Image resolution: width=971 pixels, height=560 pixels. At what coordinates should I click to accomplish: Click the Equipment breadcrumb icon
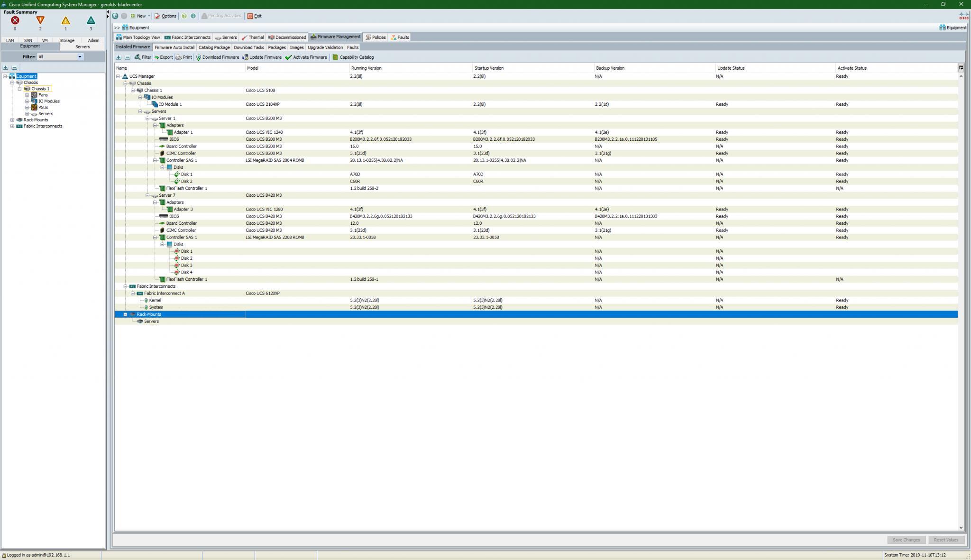tap(125, 28)
